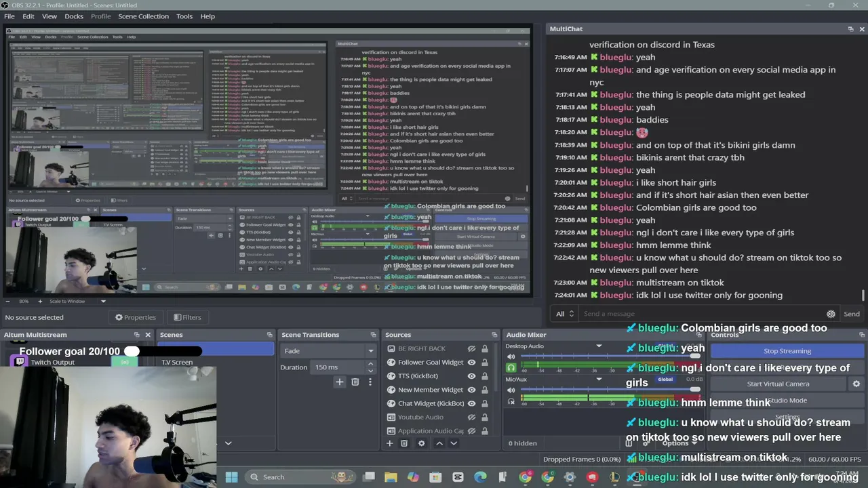Click Windows taskbar Search box

[299, 477]
